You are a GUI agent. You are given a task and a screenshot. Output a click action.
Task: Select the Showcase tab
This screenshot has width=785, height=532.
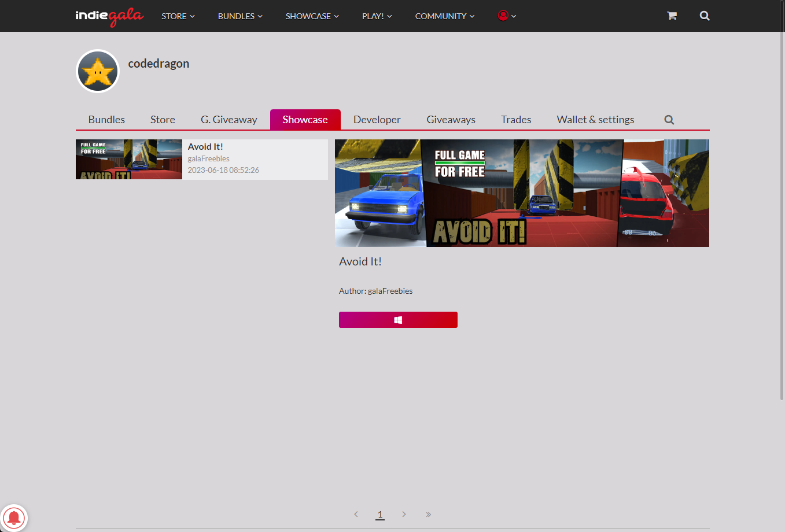pos(305,120)
